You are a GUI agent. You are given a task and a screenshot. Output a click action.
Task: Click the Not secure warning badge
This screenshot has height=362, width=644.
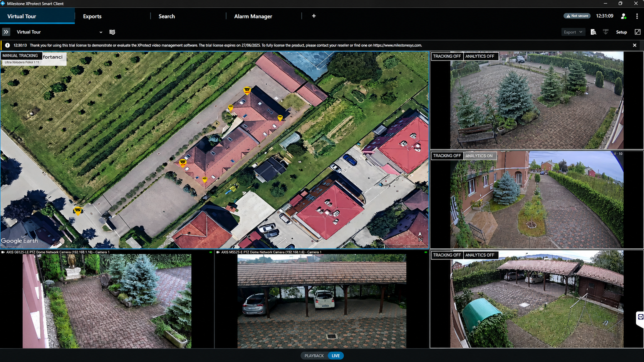577,16
